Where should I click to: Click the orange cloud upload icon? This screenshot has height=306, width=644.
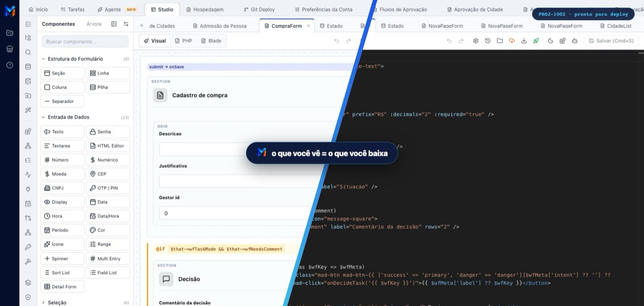(x=512, y=41)
